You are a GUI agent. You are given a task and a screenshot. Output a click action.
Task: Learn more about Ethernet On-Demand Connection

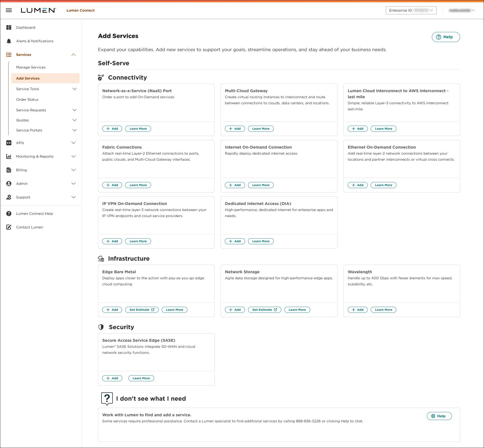384,185
